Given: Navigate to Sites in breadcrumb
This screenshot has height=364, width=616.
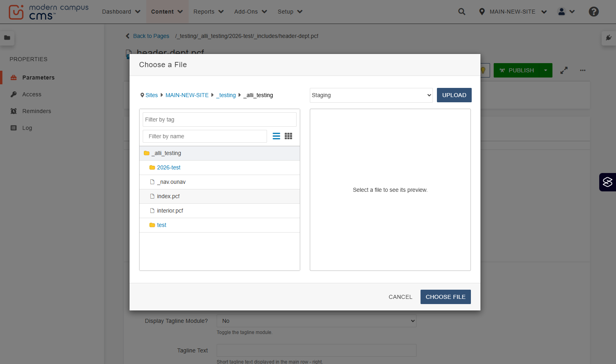Looking at the screenshot, I should pos(152,95).
